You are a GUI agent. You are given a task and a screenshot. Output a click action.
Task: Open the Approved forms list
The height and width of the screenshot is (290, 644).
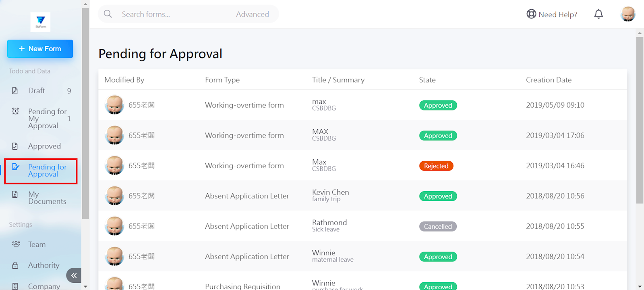click(44, 146)
